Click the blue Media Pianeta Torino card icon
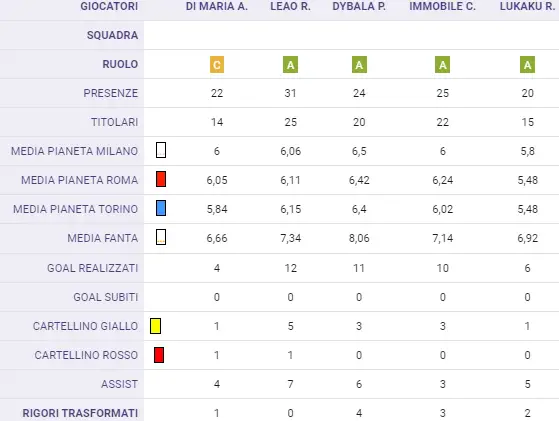Image resolution: width=559 pixels, height=421 pixels. tap(161, 208)
